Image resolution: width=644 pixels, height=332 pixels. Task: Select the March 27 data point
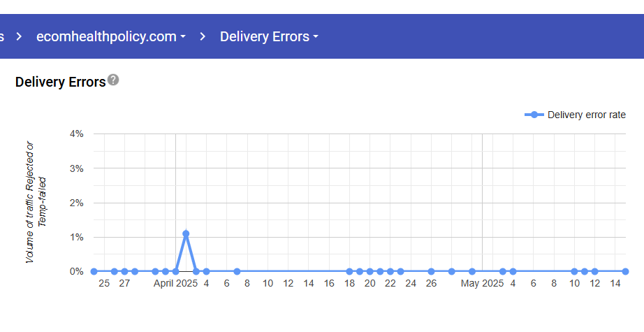click(124, 271)
